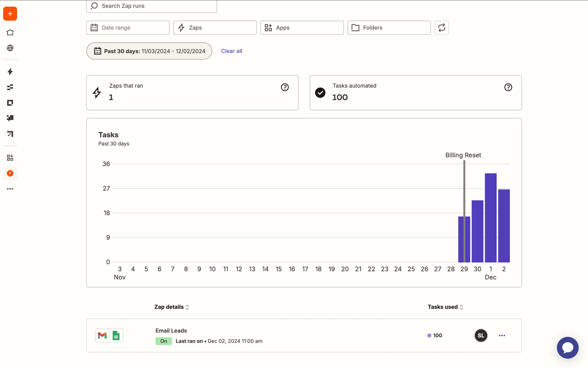588x368 pixels.
Task: Click the orange plus Create button
Action: [10, 14]
